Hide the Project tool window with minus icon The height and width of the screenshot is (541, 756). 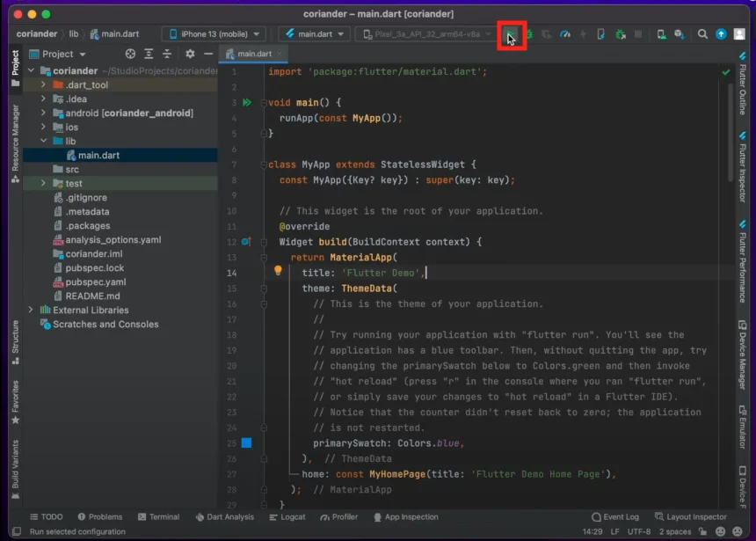pyautogui.click(x=207, y=54)
